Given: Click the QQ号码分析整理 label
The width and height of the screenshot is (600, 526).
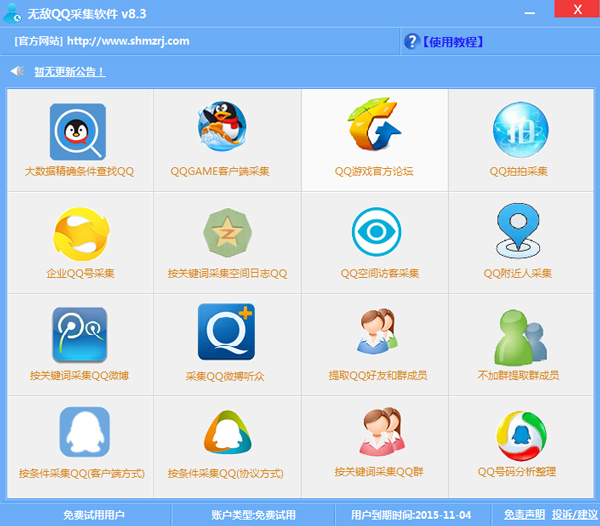Looking at the screenshot, I should point(517,472).
